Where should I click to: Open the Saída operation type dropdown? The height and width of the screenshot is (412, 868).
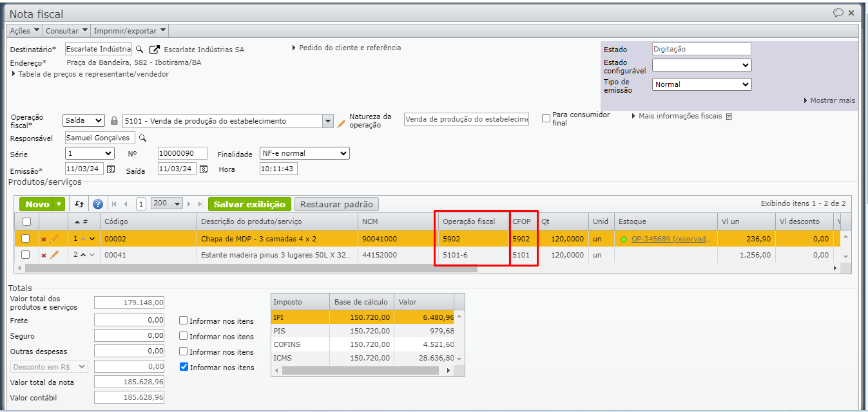[84, 120]
